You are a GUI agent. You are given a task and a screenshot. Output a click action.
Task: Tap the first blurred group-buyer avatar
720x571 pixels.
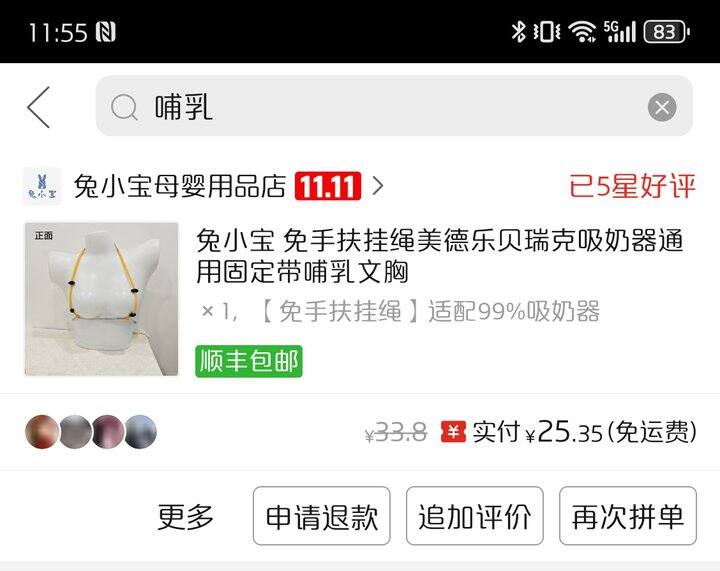(x=42, y=431)
